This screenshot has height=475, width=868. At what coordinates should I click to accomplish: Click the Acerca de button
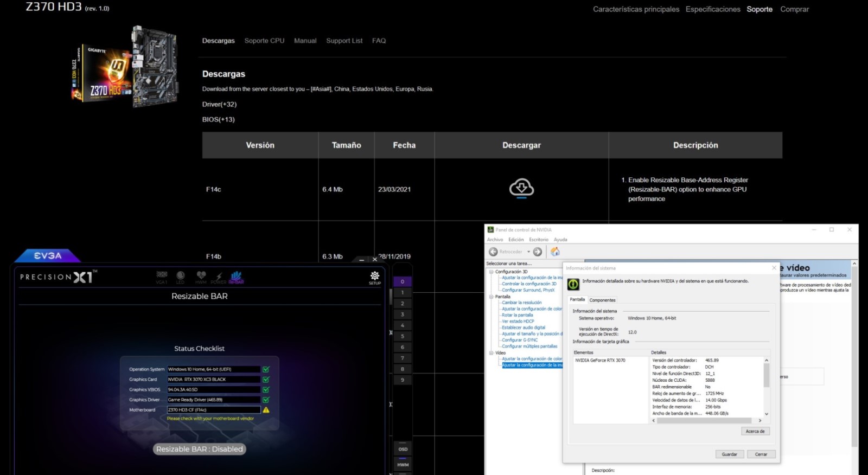click(x=755, y=431)
